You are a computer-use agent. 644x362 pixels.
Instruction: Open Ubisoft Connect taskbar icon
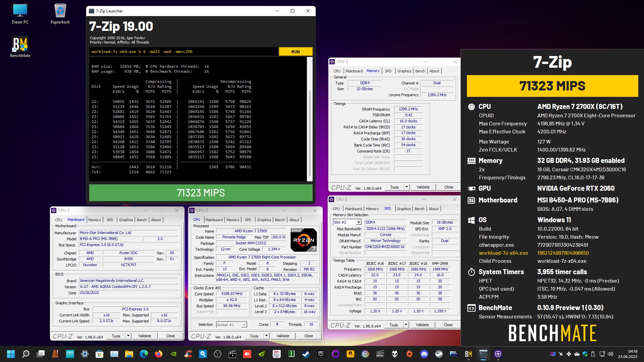(365, 354)
